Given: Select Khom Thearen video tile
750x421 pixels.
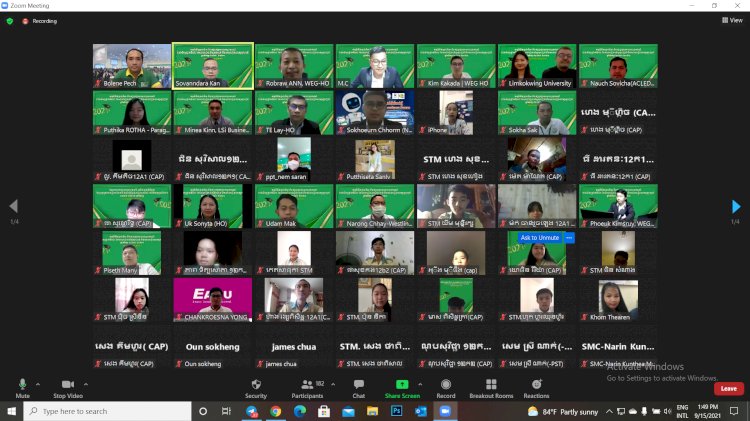Looking at the screenshot, I should (x=618, y=300).
